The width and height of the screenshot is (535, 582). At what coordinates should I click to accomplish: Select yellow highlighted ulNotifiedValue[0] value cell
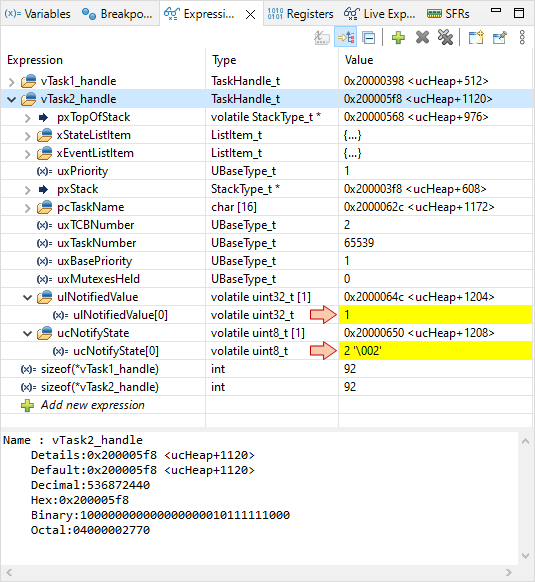click(x=435, y=315)
